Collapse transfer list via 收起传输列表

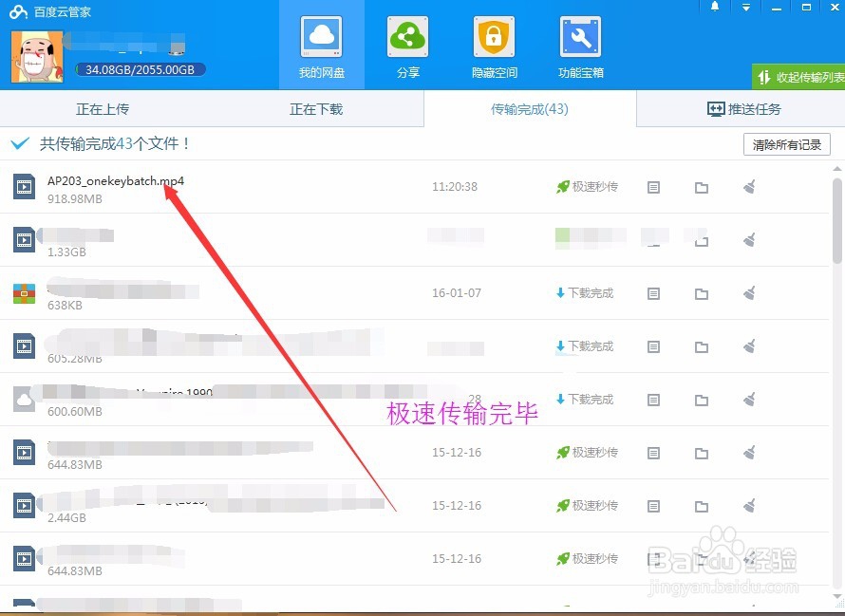[798, 77]
